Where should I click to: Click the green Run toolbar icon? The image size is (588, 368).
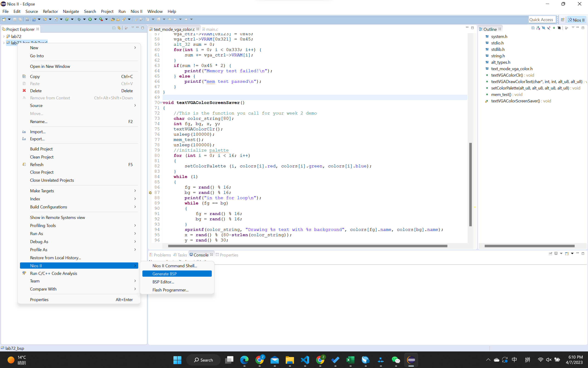(x=90, y=20)
